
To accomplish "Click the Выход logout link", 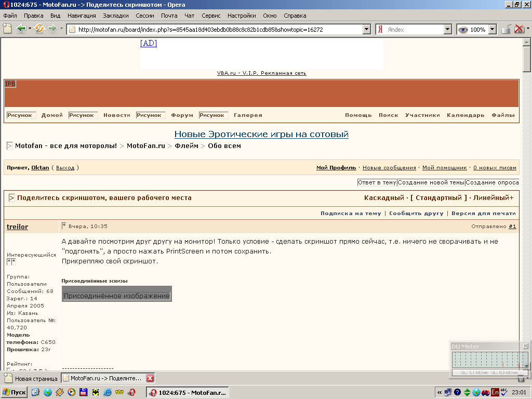I will [x=65, y=168].
